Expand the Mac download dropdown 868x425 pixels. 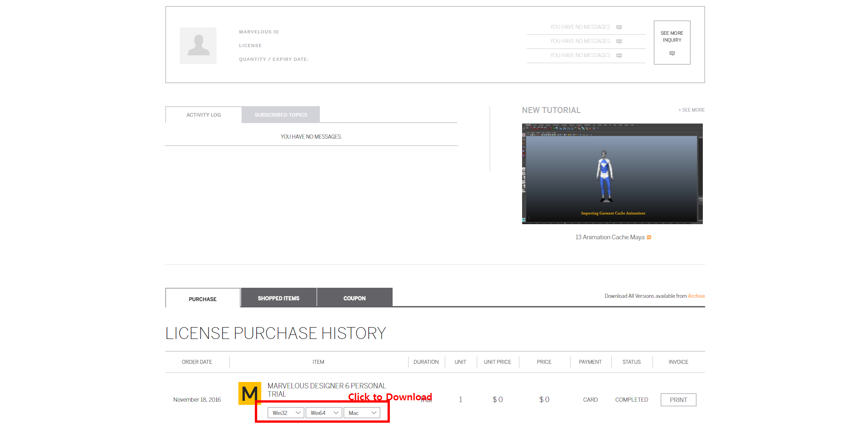(362, 413)
